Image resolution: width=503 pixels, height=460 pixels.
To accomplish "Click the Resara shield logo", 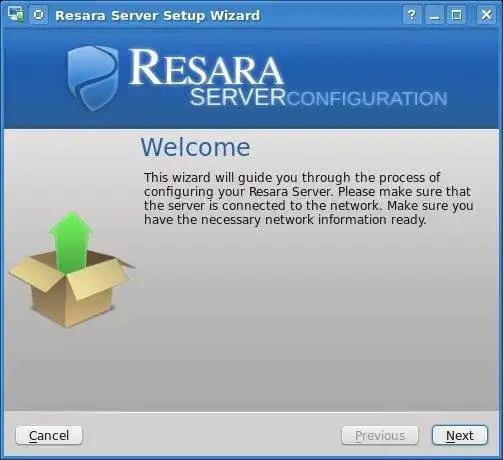I will point(93,78).
